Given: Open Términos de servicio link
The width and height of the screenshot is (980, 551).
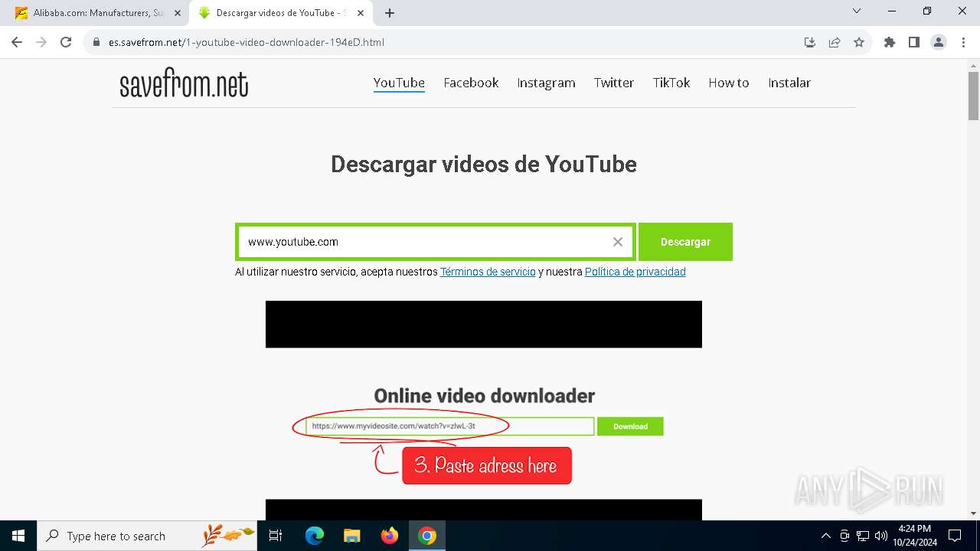Looking at the screenshot, I should [x=488, y=272].
